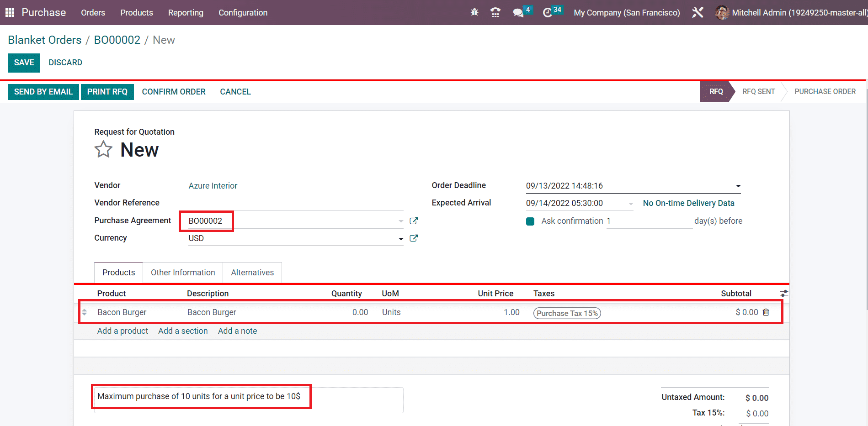This screenshot has width=868, height=426.
Task: Mark RFQ as priority with star
Action: click(103, 150)
